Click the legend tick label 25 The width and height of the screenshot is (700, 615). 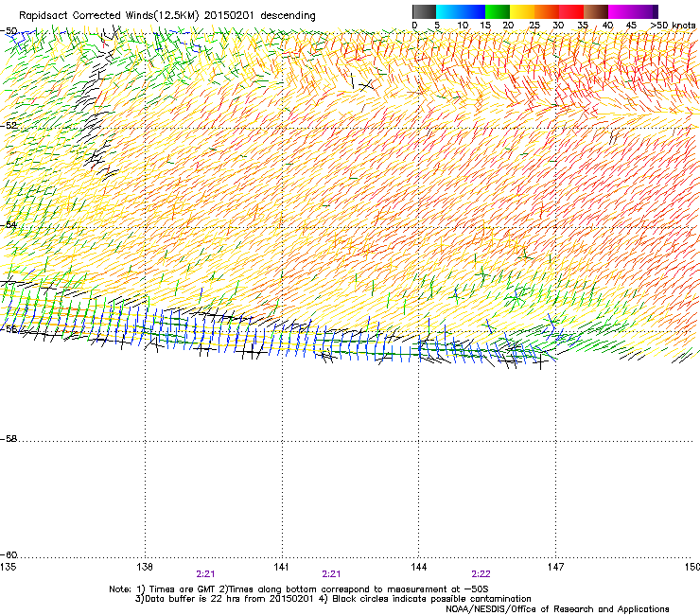point(534,26)
